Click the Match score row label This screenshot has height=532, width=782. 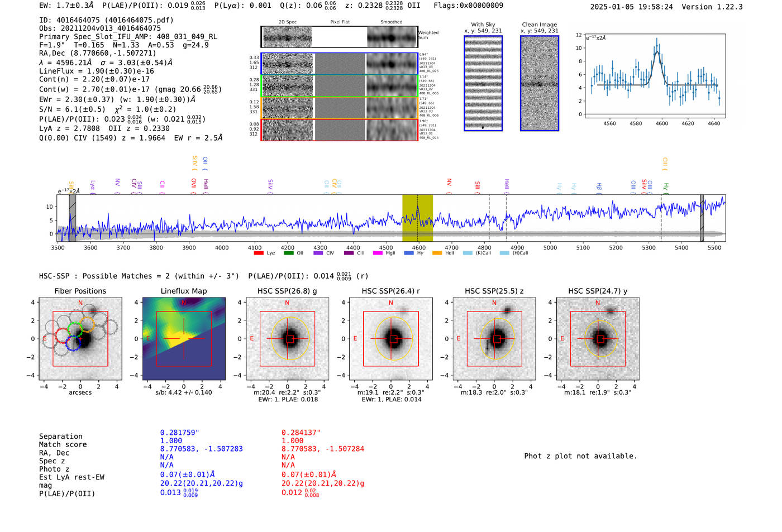[x=63, y=445]
